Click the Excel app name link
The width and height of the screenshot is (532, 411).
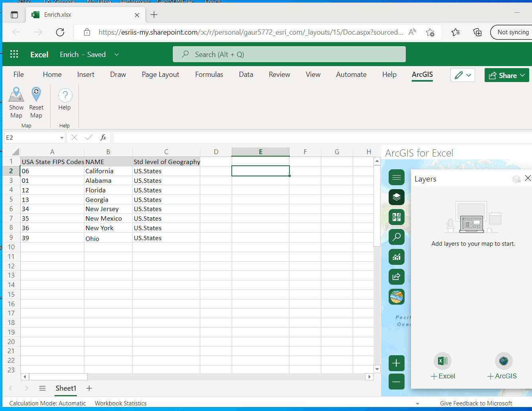click(39, 55)
